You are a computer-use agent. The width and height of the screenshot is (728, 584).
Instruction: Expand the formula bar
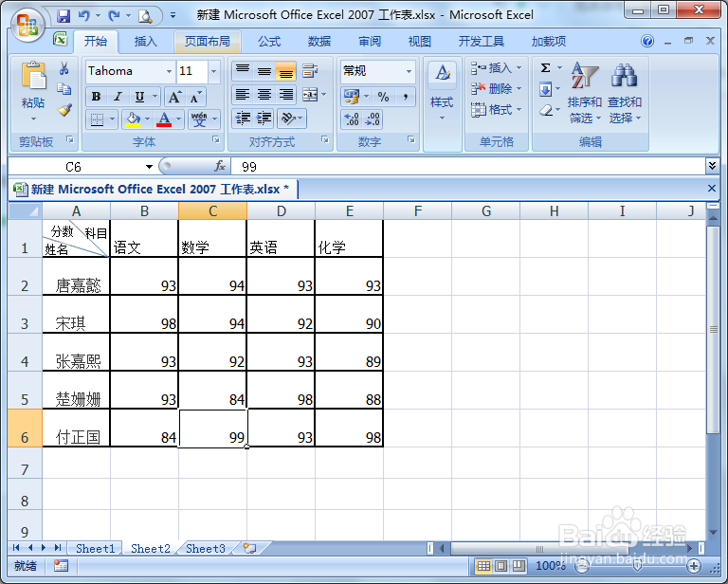pyautogui.click(x=712, y=166)
